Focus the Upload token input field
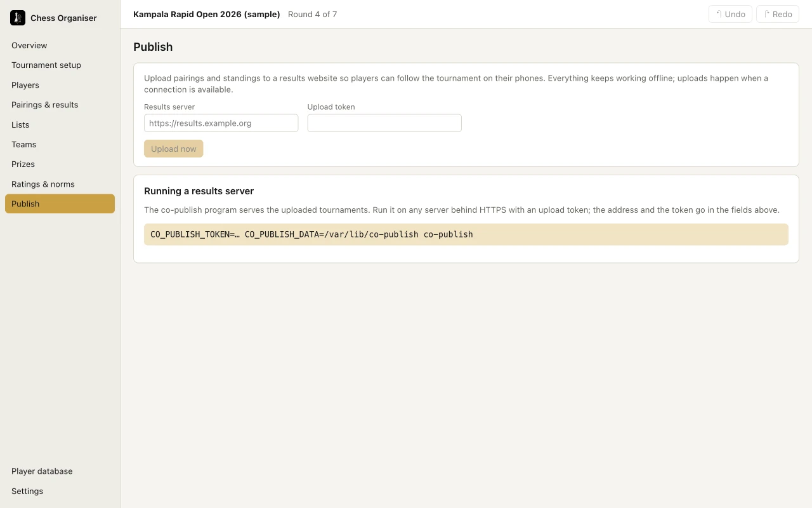 (384, 123)
